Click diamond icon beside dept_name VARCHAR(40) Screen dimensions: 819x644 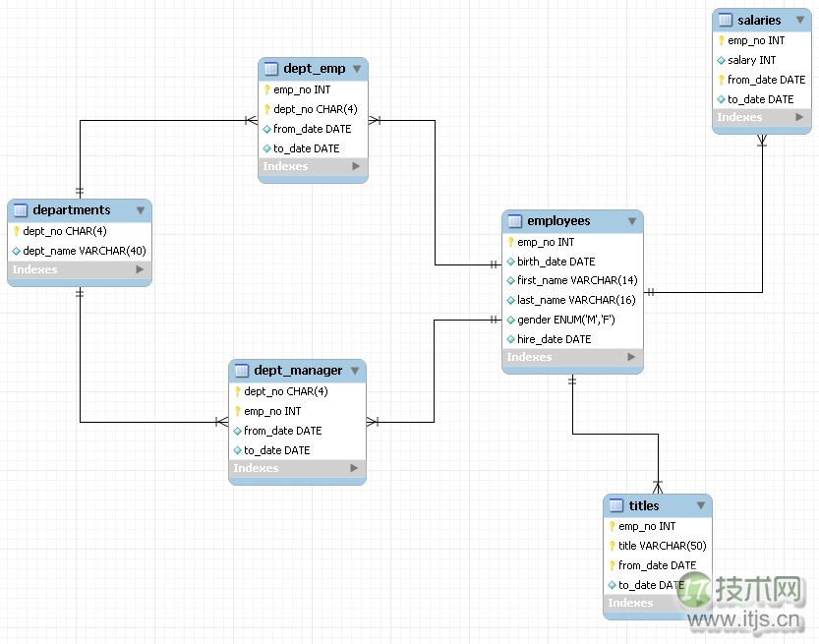(x=16, y=252)
